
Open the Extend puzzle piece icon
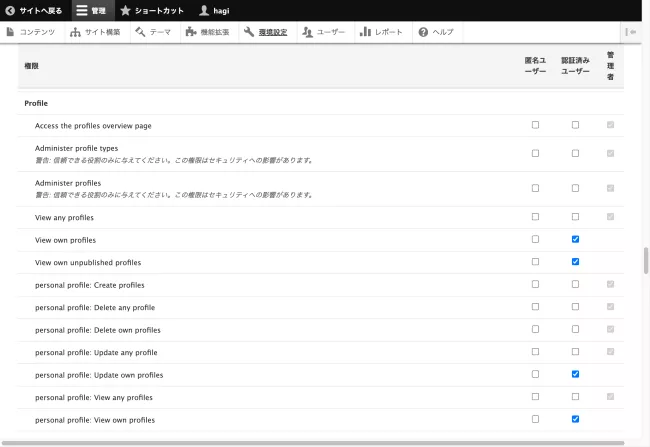pos(190,32)
